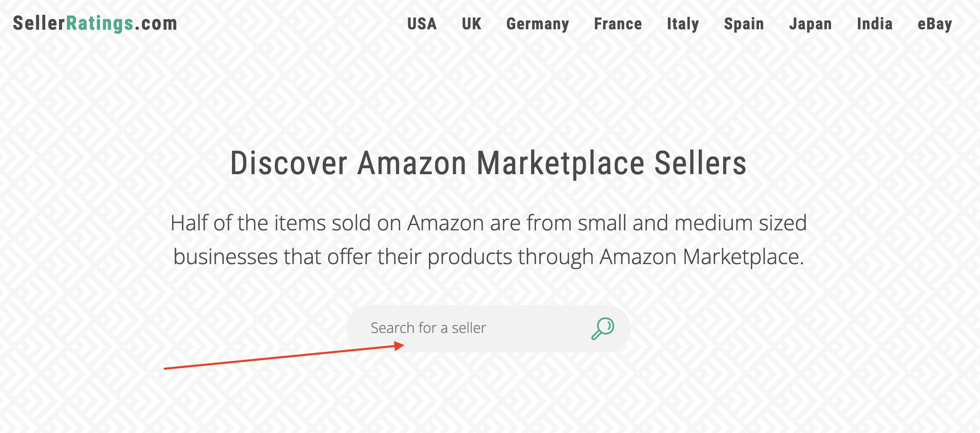
Task: Navigate to the France marketplace
Action: click(x=618, y=24)
